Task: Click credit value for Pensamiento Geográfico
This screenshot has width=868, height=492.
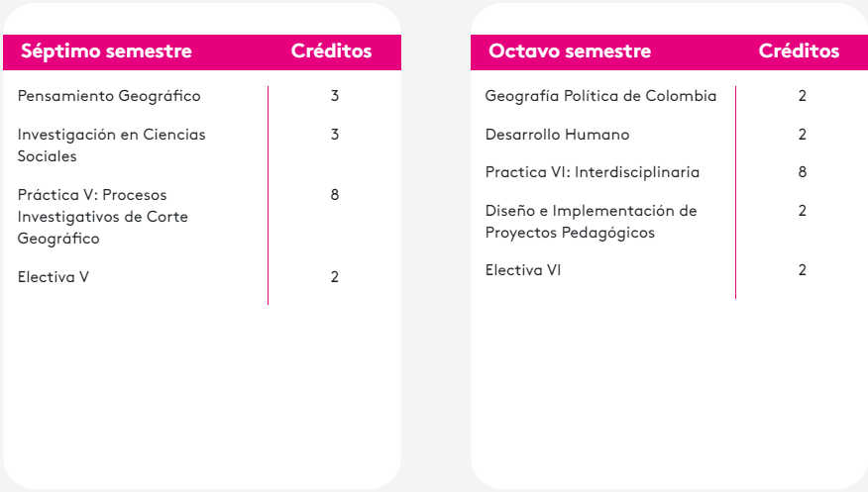Action: point(335,96)
